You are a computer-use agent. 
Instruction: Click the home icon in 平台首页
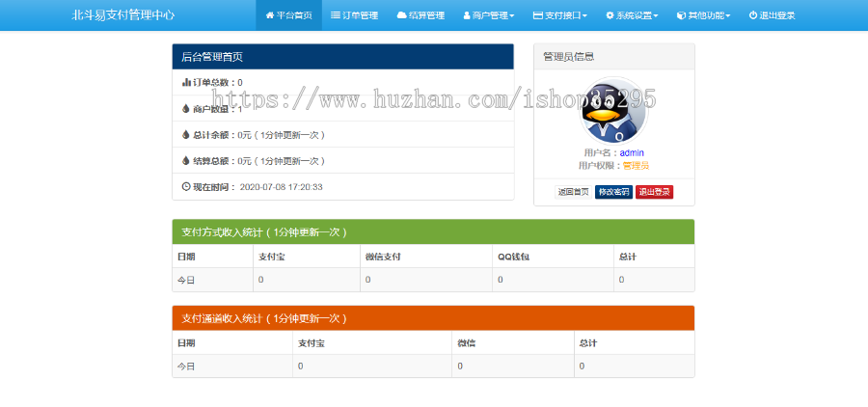click(x=269, y=15)
